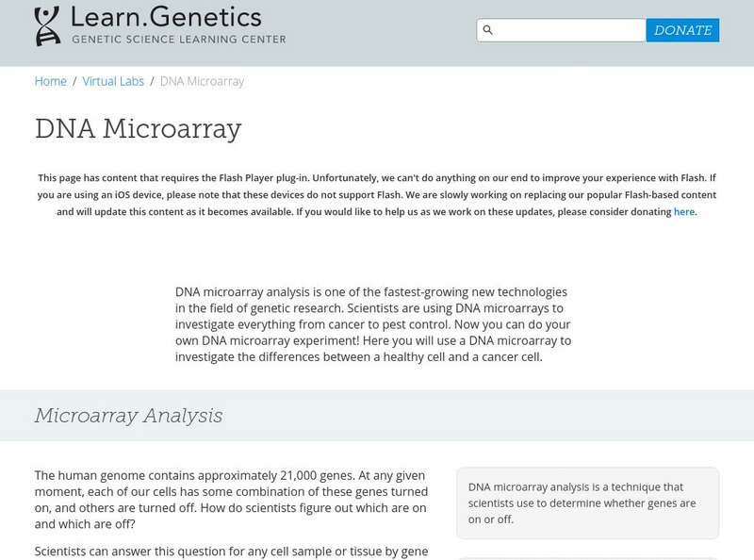The height and width of the screenshot is (560, 754).
Task: Click the intro paragraph about fastest-growing technologies
Action: click(x=373, y=324)
